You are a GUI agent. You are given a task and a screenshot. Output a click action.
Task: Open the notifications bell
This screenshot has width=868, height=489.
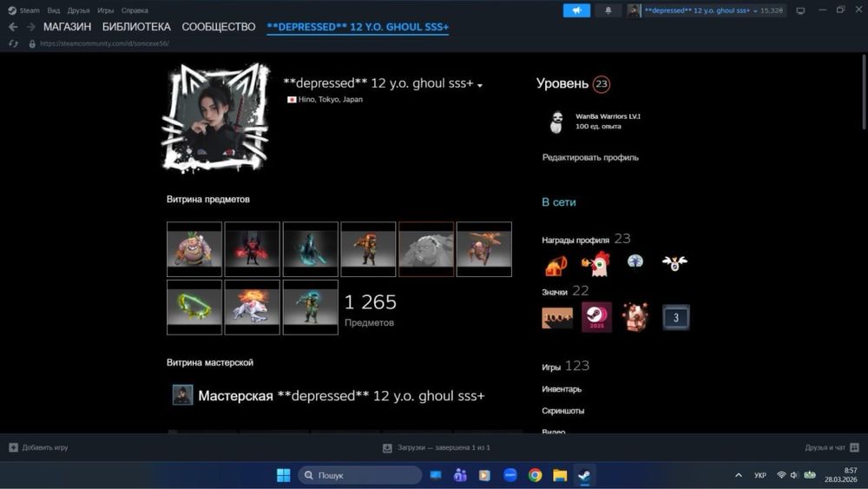point(608,10)
